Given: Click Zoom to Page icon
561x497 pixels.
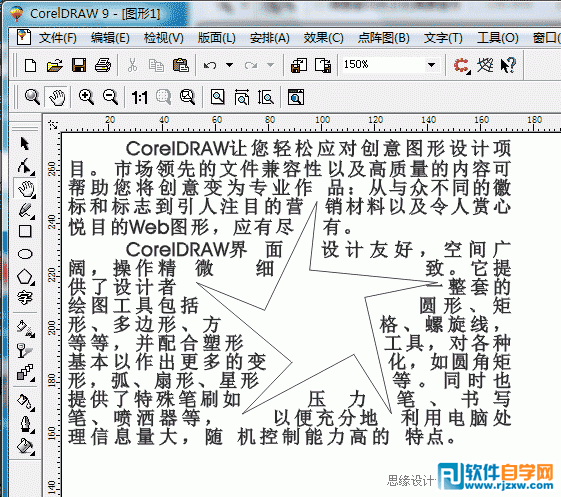Looking at the screenshot, I should click(x=218, y=97).
